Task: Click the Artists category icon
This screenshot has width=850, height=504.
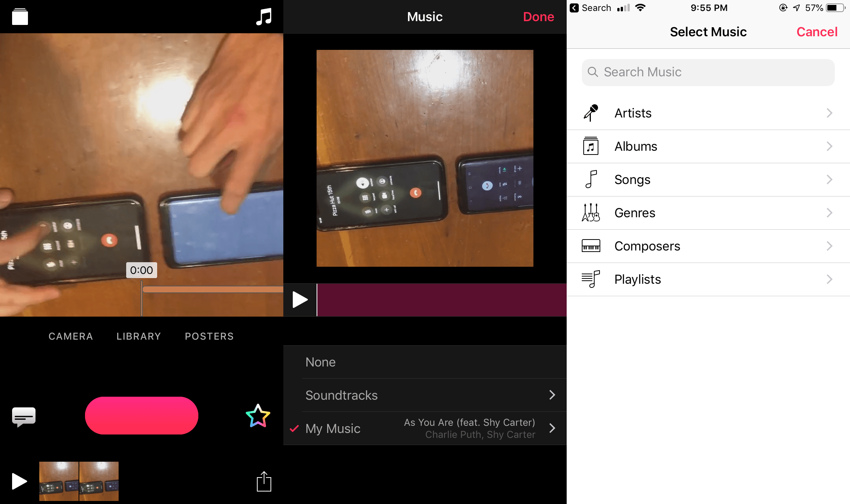Action: 592,113
